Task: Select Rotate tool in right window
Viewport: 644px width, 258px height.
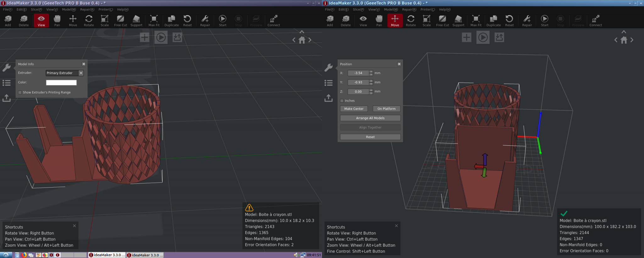Action: pos(411,21)
